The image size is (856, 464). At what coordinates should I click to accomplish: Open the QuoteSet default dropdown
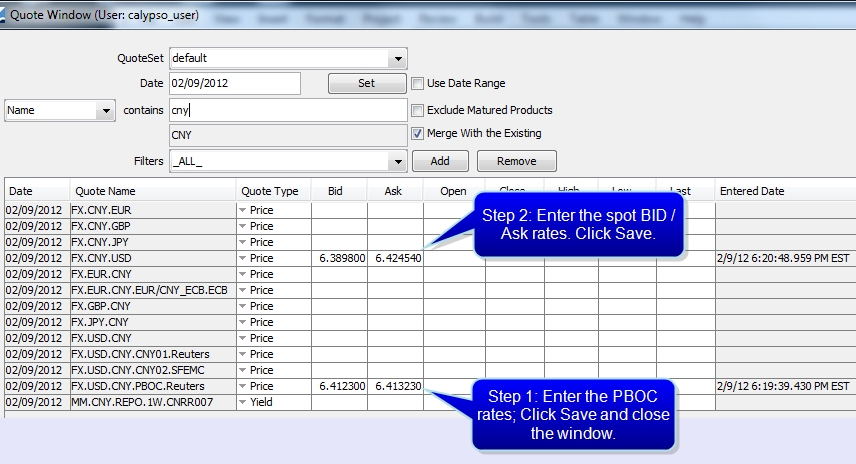(398, 58)
